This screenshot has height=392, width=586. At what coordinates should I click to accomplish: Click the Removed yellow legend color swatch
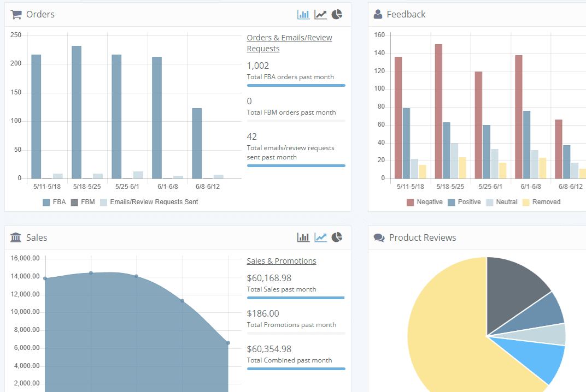(526, 203)
